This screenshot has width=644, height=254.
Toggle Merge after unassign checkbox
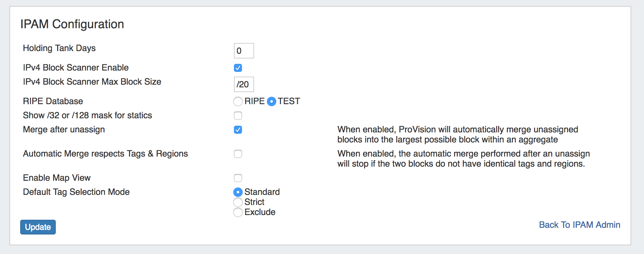point(238,130)
